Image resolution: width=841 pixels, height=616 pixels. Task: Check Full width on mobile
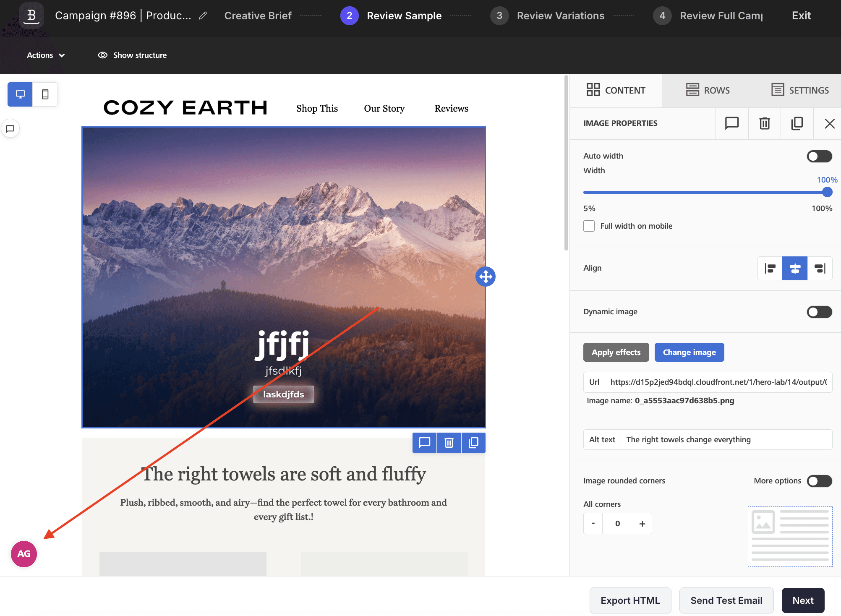pos(589,226)
